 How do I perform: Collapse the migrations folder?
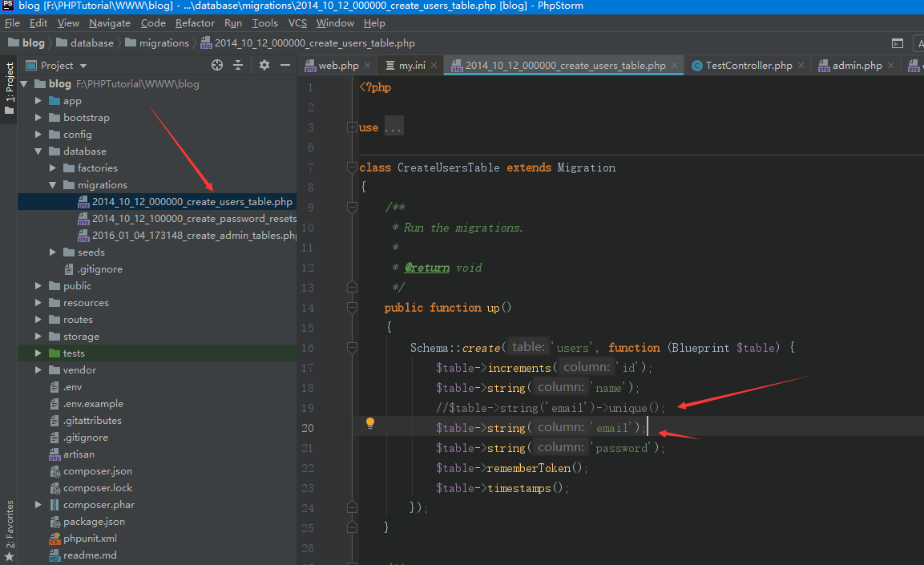pos(53,185)
